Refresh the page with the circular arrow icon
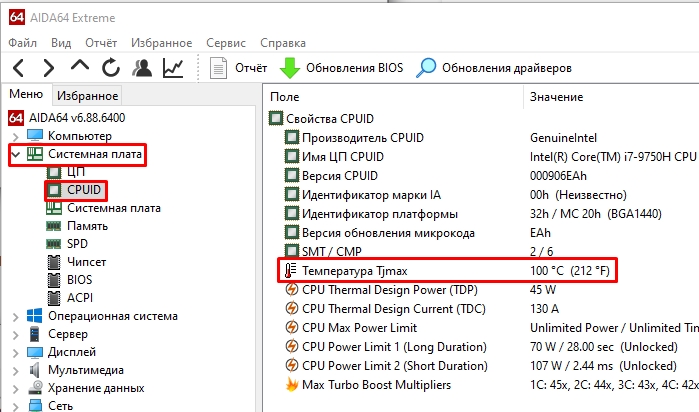 (111, 68)
